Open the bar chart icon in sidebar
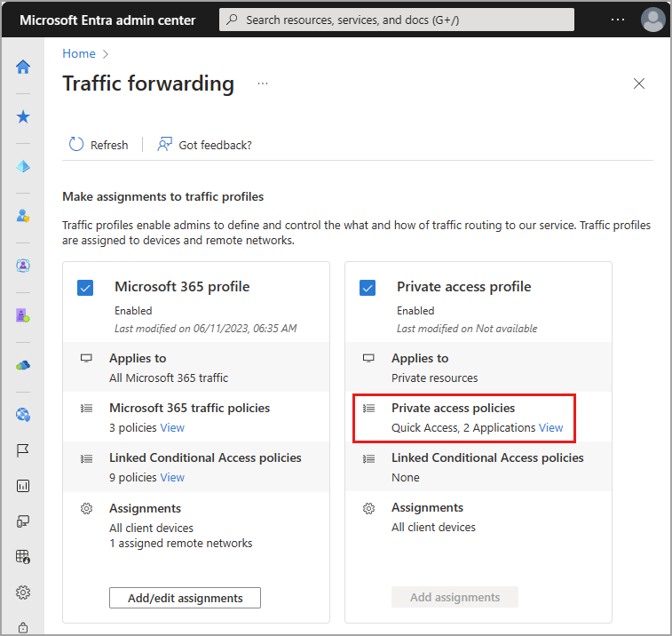 tap(23, 486)
